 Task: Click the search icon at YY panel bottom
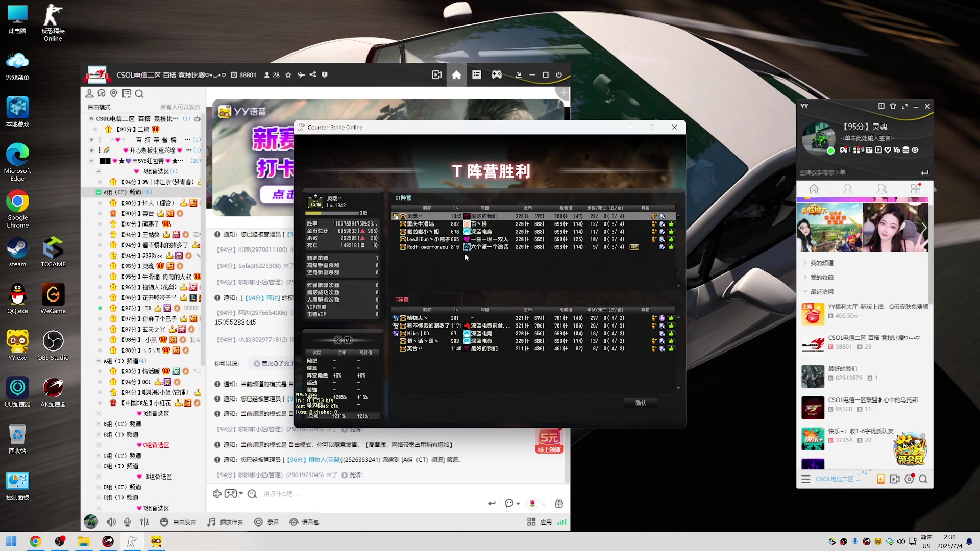(923, 479)
